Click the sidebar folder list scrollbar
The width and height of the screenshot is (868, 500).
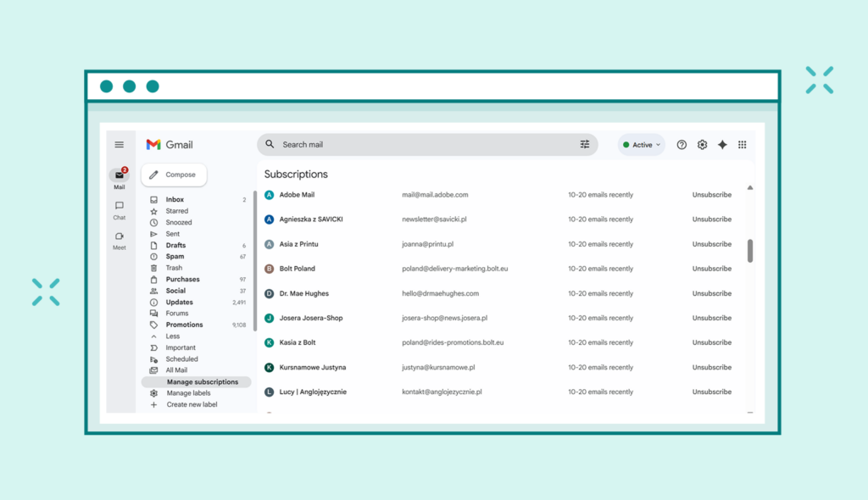pyautogui.click(x=254, y=260)
